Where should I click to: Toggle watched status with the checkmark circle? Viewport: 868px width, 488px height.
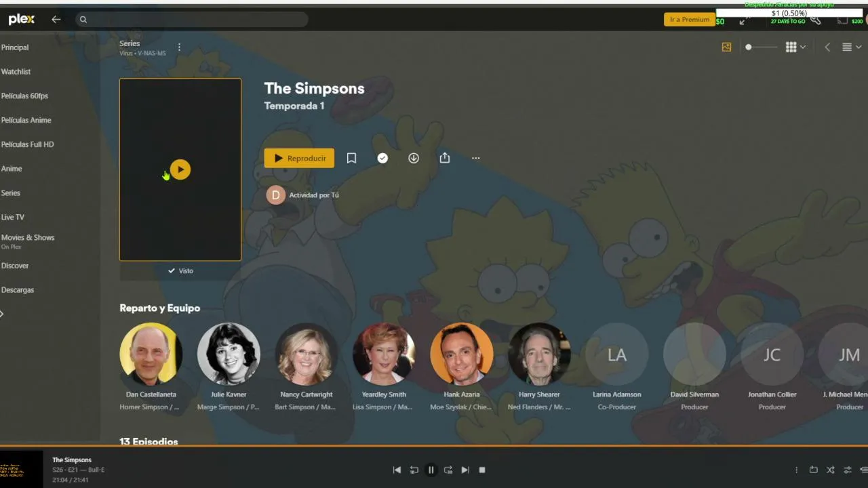[x=382, y=158]
